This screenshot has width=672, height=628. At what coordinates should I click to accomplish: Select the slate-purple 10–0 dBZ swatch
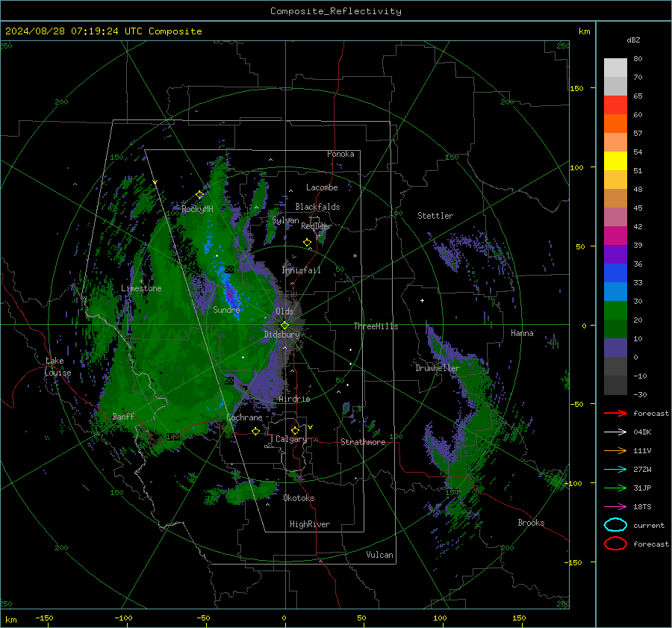tap(615, 348)
